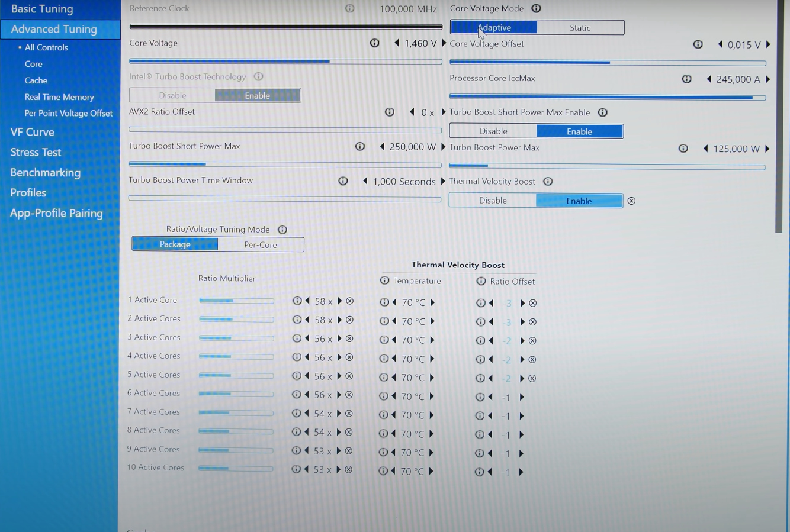Decrease Turbo Boost Power Max with left arrow
The height and width of the screenshot is (532, 790).
pos(705,149)
